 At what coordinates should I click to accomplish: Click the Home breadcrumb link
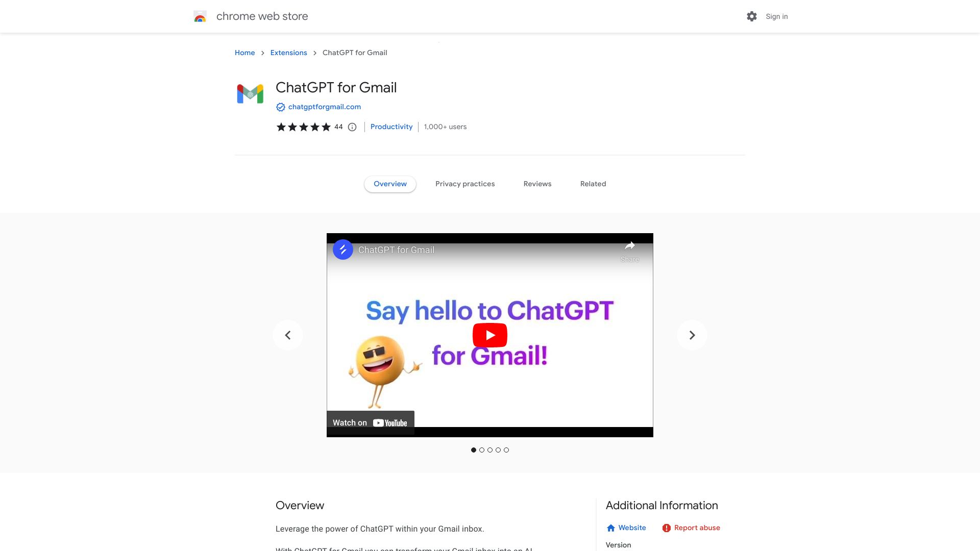pos(244,53)
